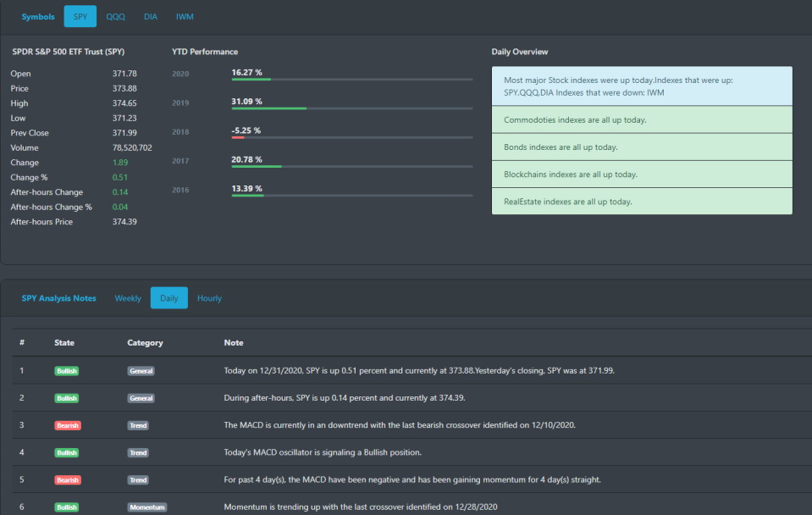The image size is (812, 515).
Task: Click the major Stock indexes overview card
Action: pyautogui.click(x=642, y=86)
